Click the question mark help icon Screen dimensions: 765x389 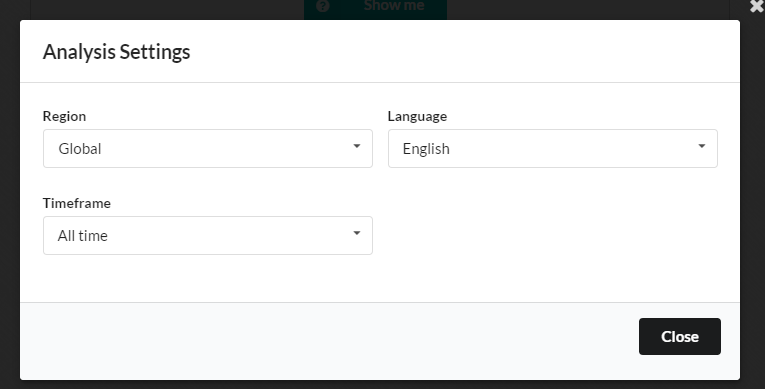(x=322, y=6)
